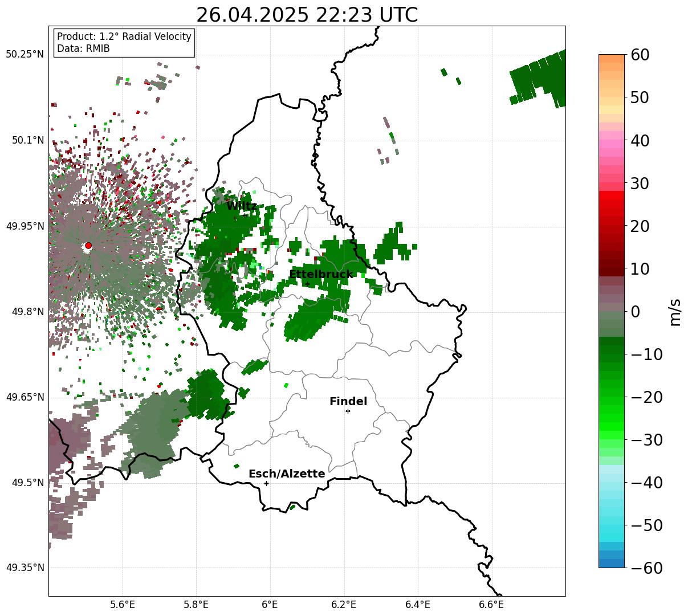This screenshot has height=616, width=688.
Task: Click the 49.5°N latitude label
Action: coord(28,483)
